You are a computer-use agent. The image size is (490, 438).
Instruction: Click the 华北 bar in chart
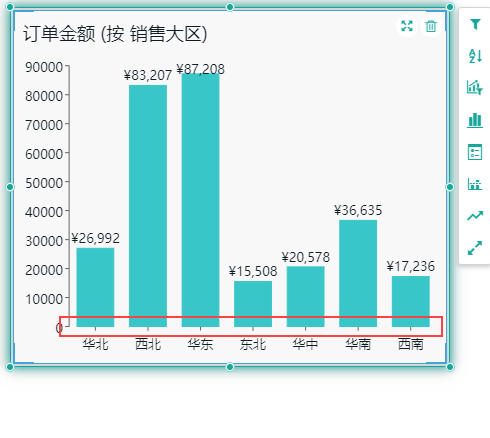click(x=95, y=287)
